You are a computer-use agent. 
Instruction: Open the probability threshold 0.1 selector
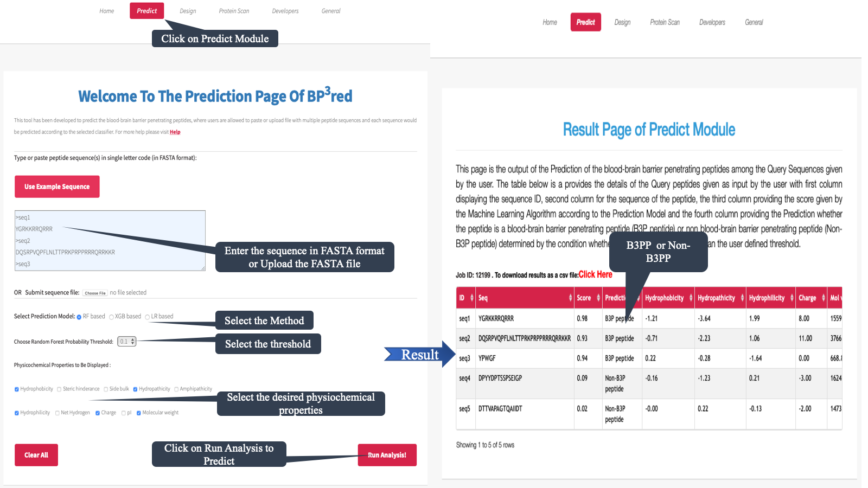coord(127,342)
